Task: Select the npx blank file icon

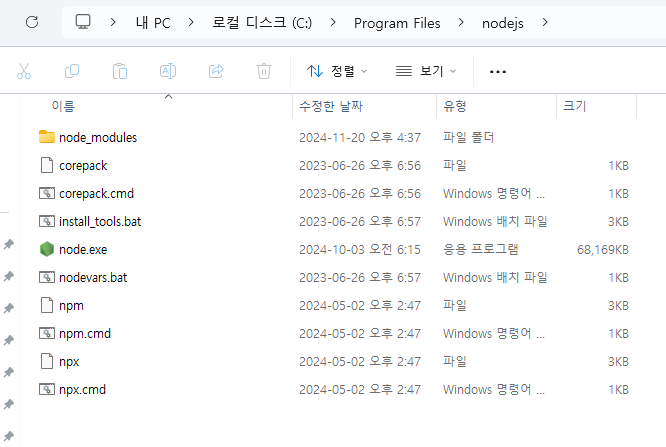Action: click(47, 361)
